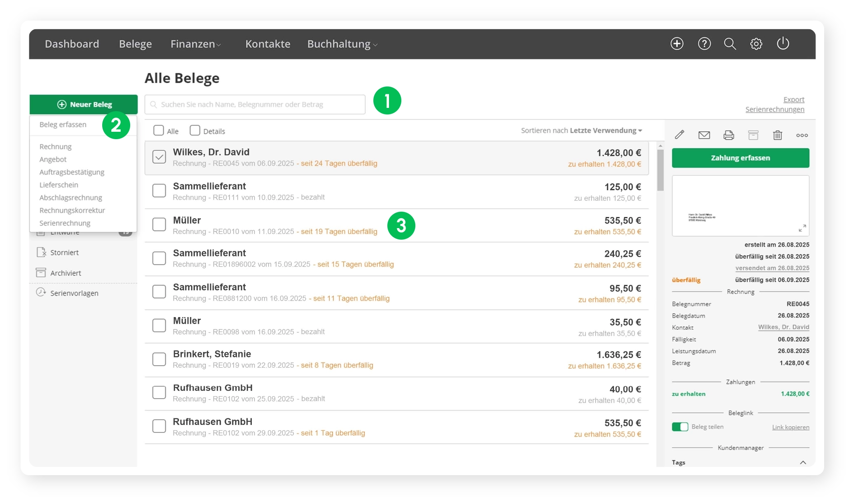853x504 pixels.
Task: Click the printer icon
Action: point(729,135)
